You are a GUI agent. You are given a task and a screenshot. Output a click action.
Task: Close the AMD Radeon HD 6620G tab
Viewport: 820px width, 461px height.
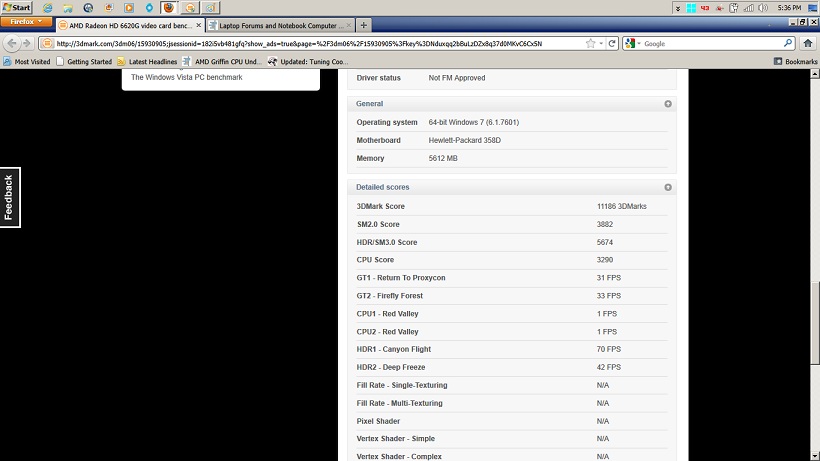tap(199, 25)
